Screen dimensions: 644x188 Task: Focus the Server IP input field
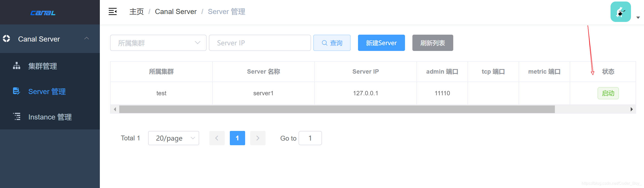tap(260, 43)
